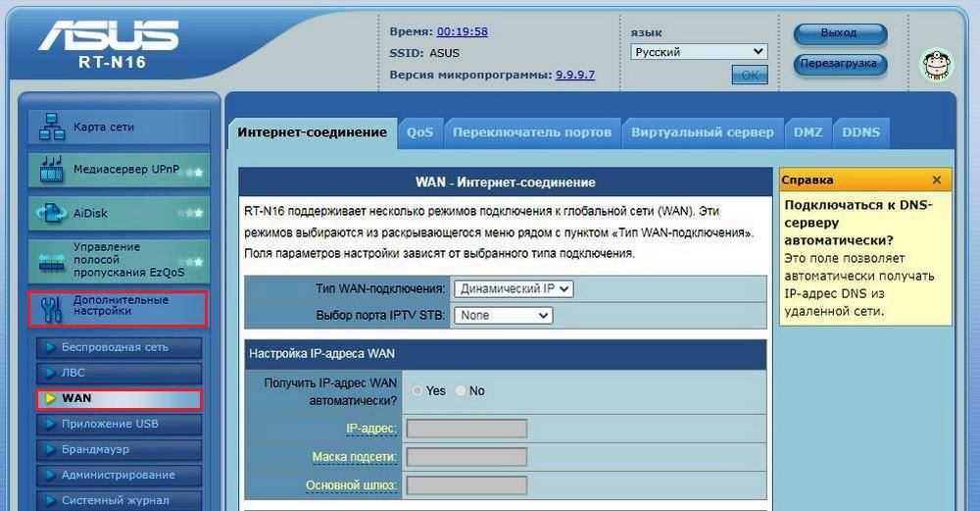
Task: Open the Виртуальный сервер tab
Action: pyautogui.click(x=702, y=132)
